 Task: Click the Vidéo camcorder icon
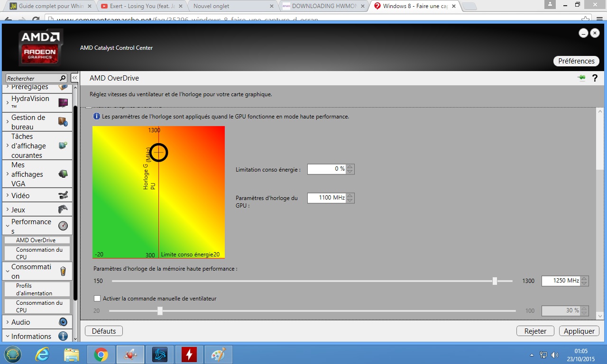click(63, 195)
